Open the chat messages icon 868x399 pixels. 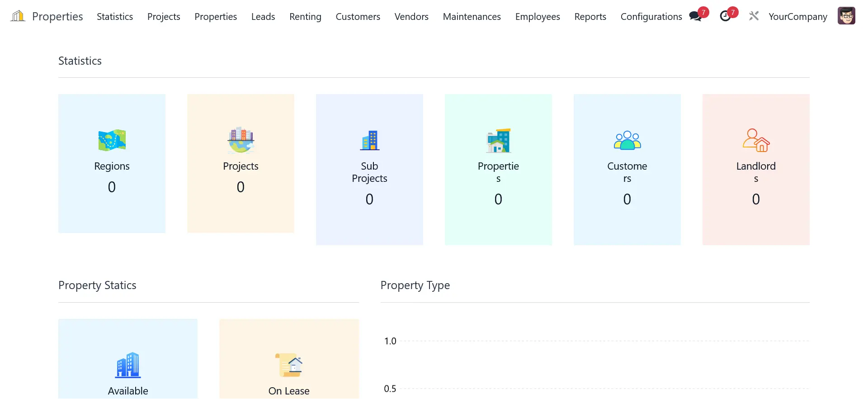click(x=696, y=16)
